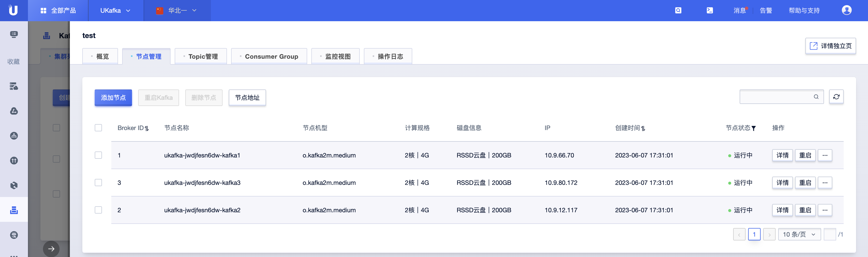The height and width of the screenshot is (257, 868).
Task: Open the 10 条/页 page size dropdown
Action: point(799,235)
